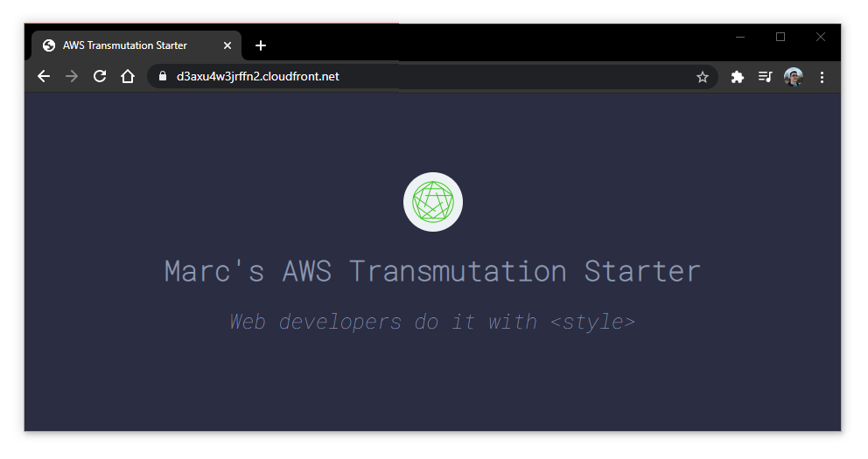
Task: Reload the current page
Action: click(x=100, y=76)
